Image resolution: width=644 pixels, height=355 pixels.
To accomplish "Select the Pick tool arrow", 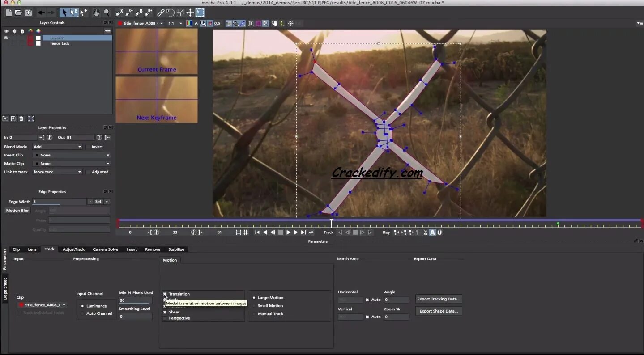I will pos(64,13).
